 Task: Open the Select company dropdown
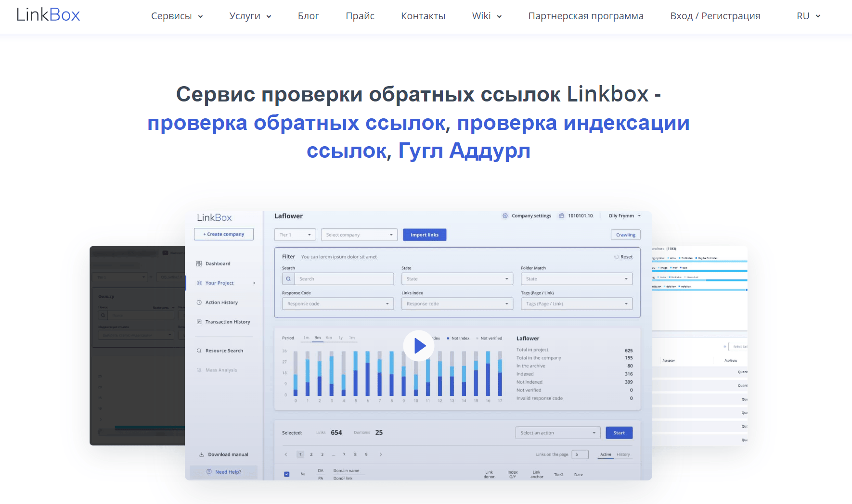click(x=359, y=235)
